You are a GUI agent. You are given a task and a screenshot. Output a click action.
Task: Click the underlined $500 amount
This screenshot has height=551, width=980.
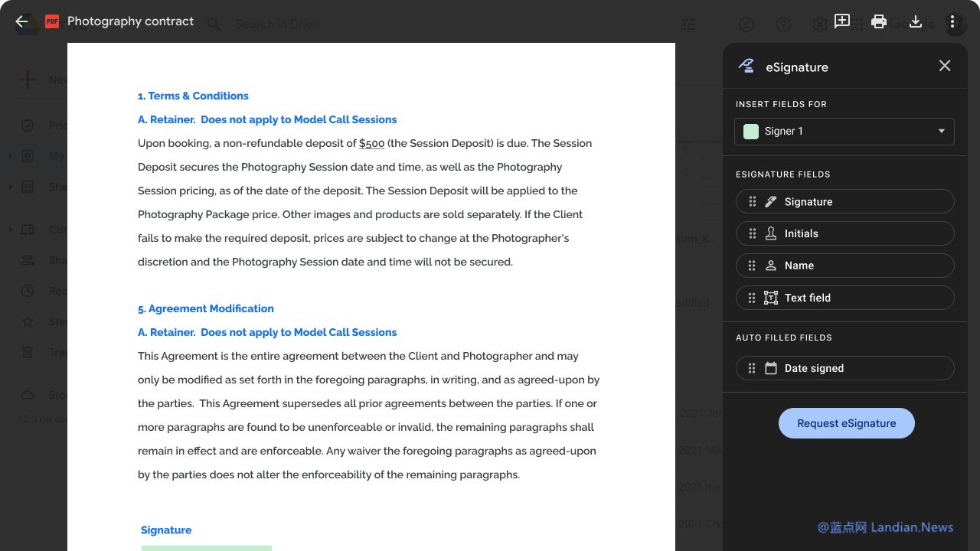click(371, 143)
